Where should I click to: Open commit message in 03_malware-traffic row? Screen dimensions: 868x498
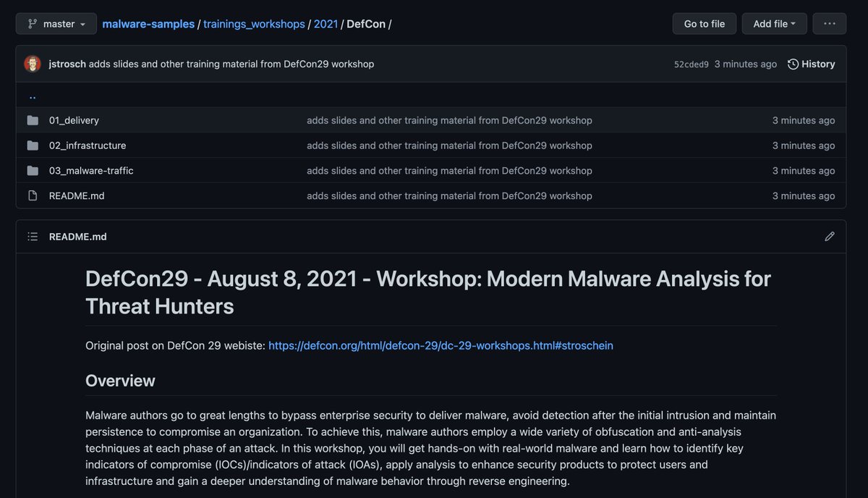coord(449,171)
